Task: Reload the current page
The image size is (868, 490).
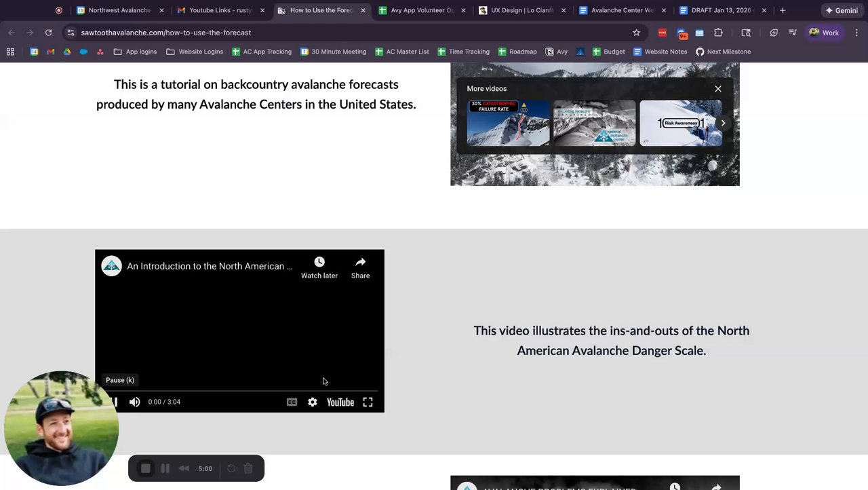Action: (48, 33)
